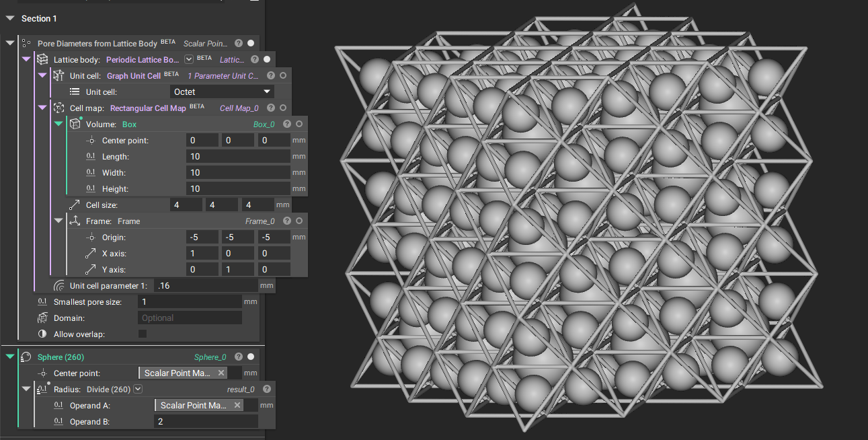Image resolution: width=868 pixels, height=440 pixels.
Task: Click the Box Length input field
Action: pyautogui.click(x=238, y=156)
